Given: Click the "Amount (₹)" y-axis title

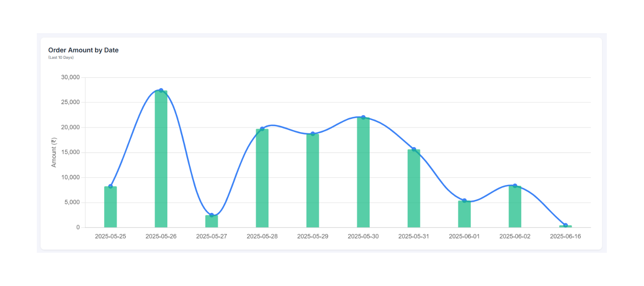Looking at the screenshot, I should click(54, 152).
